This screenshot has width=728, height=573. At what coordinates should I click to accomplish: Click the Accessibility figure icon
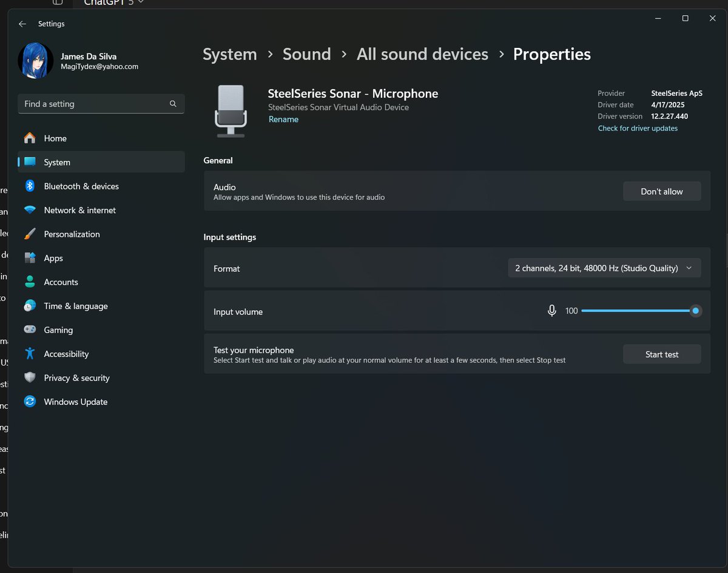coord(30,354)
